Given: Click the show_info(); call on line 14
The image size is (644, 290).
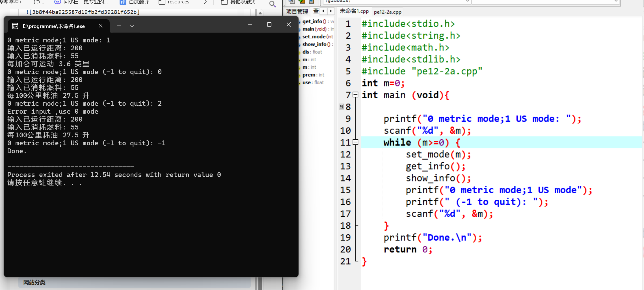Looking at the screenshot, I should (x=438, y=178).
